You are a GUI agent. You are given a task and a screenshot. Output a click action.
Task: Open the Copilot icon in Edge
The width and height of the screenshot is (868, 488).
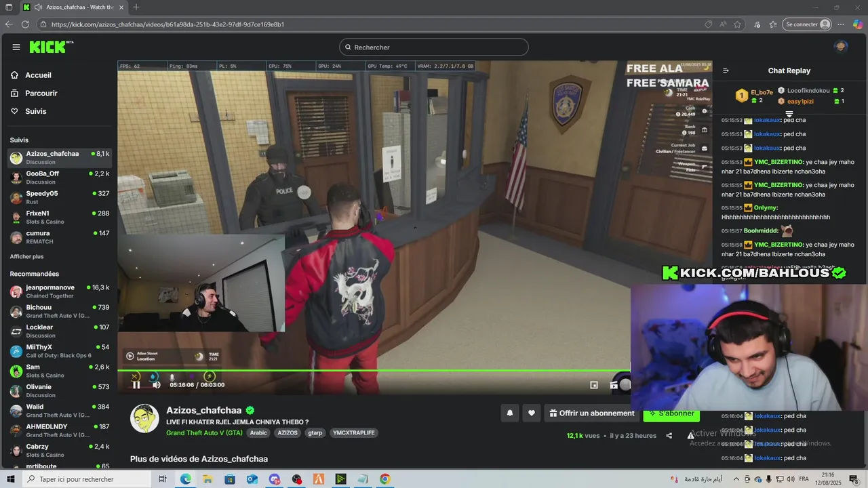pyautogui.click(x=859, y=24)
